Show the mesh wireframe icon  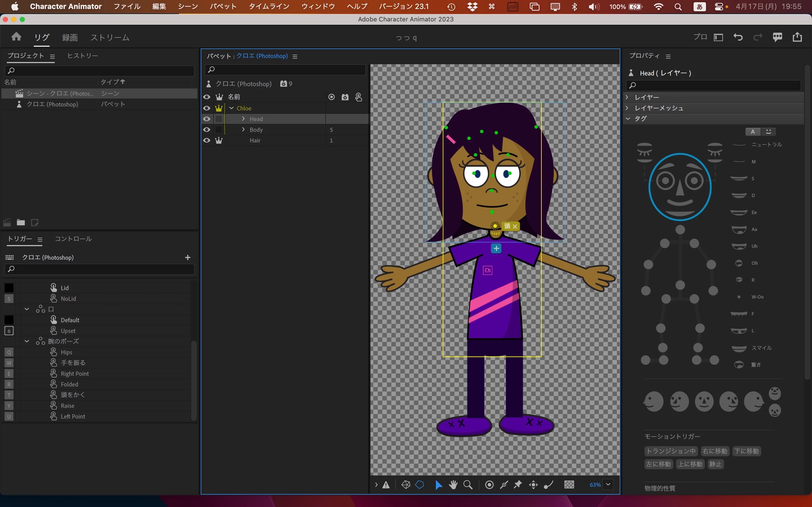pos(406,484)
